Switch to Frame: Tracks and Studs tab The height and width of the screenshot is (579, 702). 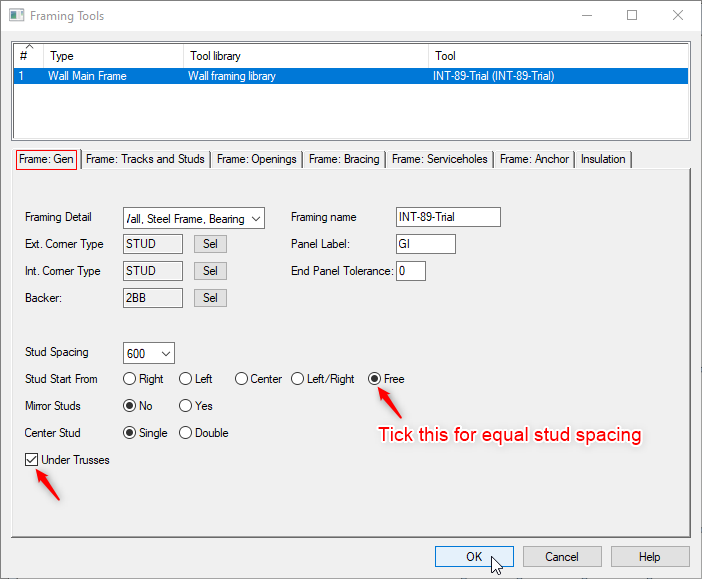[x=145, y=159]
